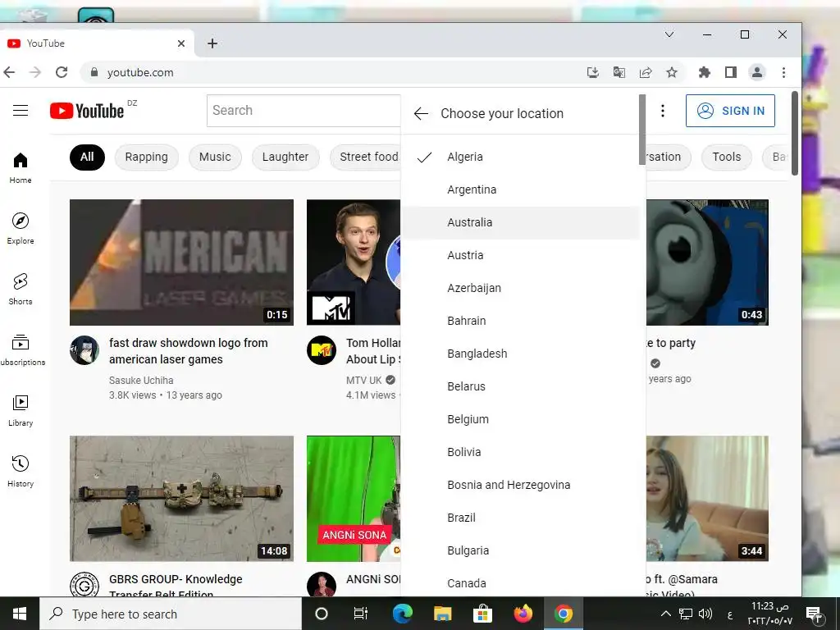Click the browser forward arrow

[35, 72]
